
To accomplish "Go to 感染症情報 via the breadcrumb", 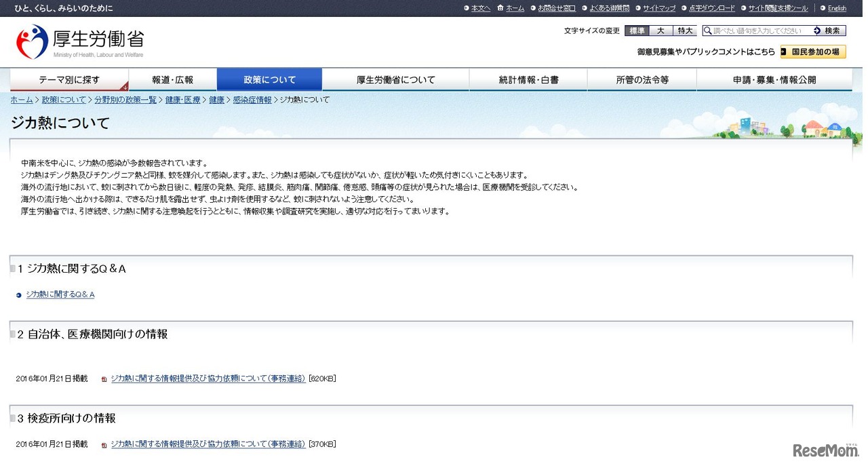I will click(252, 99).
